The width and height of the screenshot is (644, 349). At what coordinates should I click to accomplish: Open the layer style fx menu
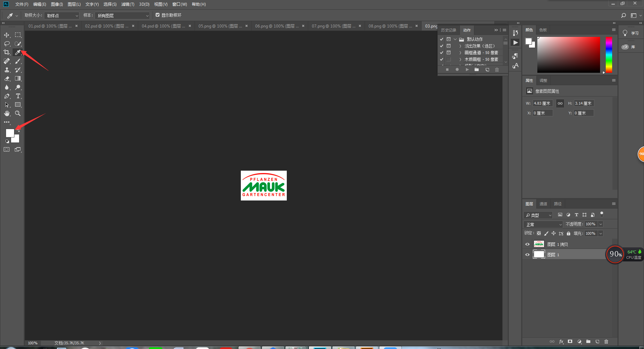pos(561,342)
